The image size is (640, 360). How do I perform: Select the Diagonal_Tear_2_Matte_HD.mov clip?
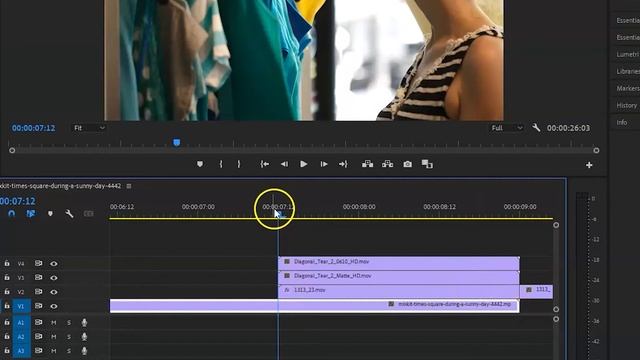coord(399,277)
